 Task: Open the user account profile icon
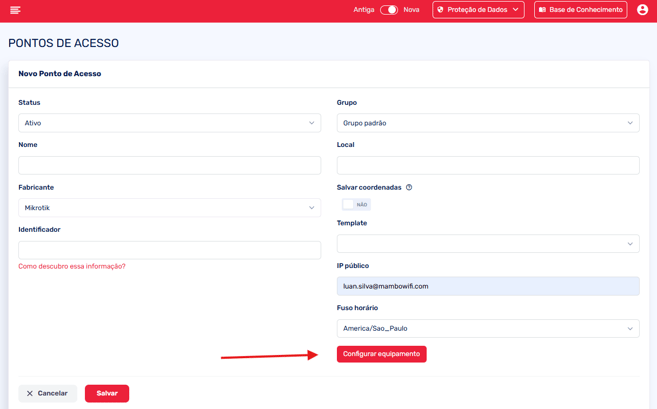(642, 10)
